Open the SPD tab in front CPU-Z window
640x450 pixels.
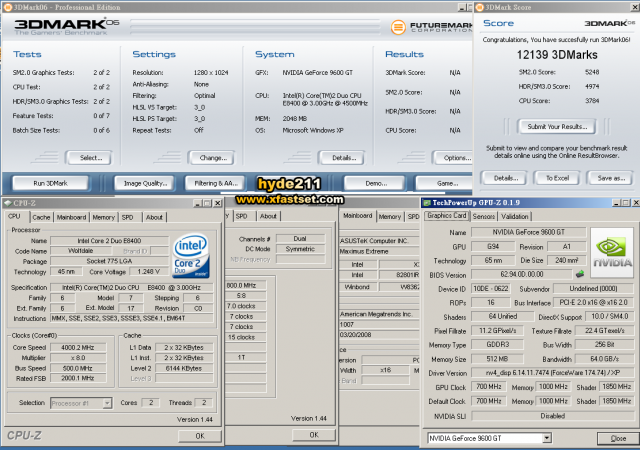click(128, 217)
